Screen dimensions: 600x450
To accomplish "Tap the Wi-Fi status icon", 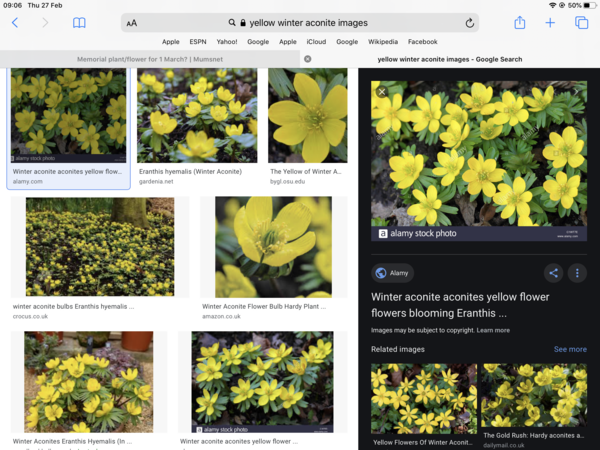I will click(x=552, y=5).
